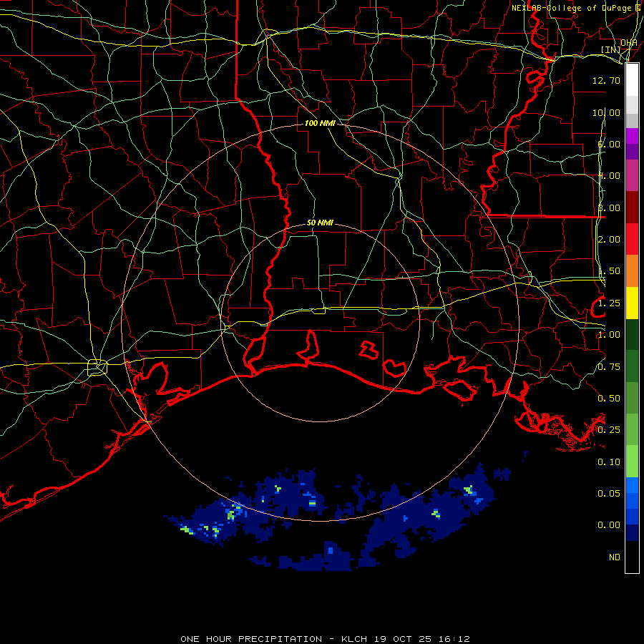Click the 1.00 legend value

(609, 334)
